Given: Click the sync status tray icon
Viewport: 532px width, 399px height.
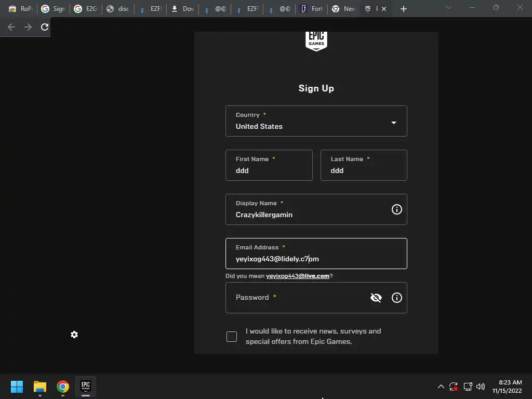Looking at the screenshot, I should pyautogui.click(x=454, y=387).
